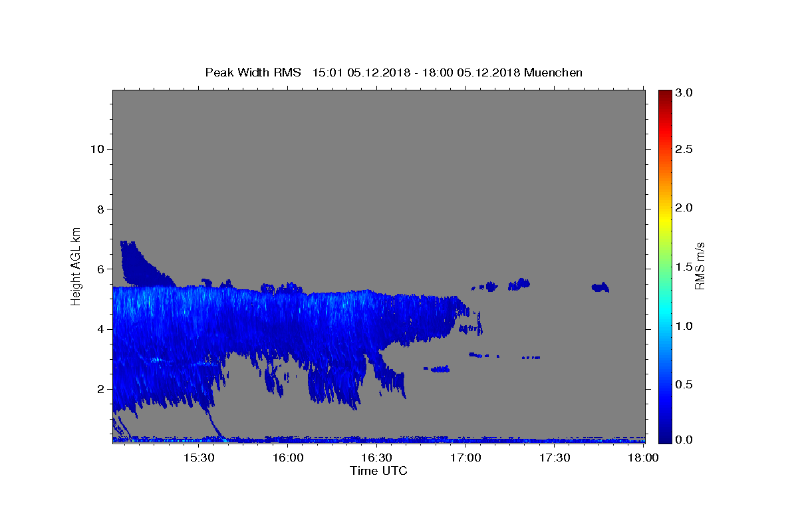Image resolution: width=798 pixels, height=532 pixels.
Task: Click the 16:30 time tick label
Action: 376,458
